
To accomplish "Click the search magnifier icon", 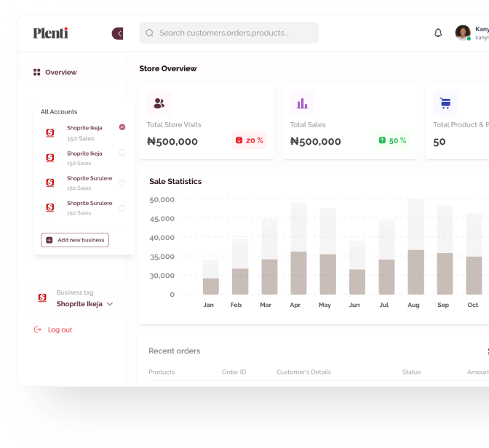I will [149, 33].
